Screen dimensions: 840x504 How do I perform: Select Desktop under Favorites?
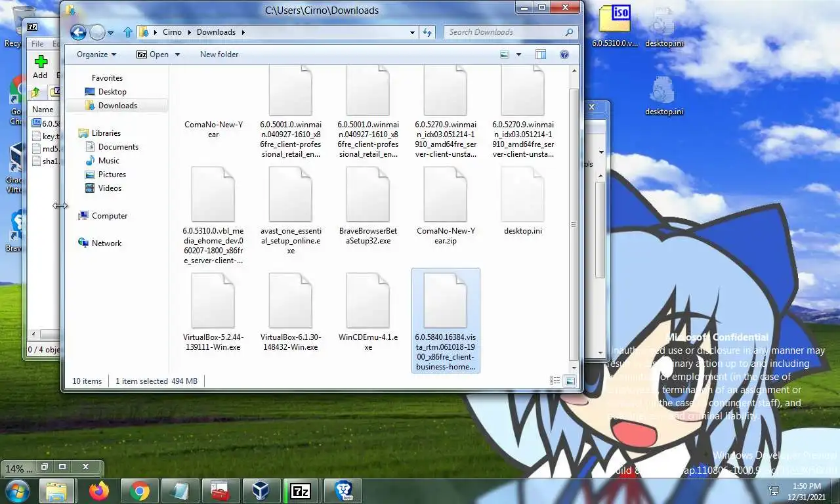click(112, 92)
